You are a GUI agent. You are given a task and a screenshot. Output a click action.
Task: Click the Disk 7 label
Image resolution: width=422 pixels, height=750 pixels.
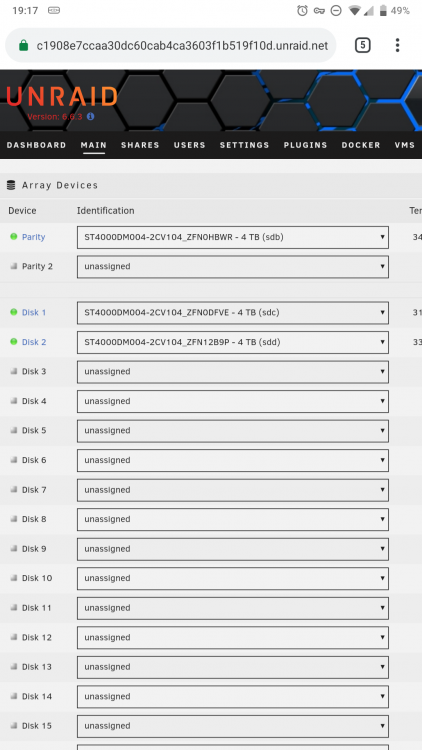coord(34,490)
